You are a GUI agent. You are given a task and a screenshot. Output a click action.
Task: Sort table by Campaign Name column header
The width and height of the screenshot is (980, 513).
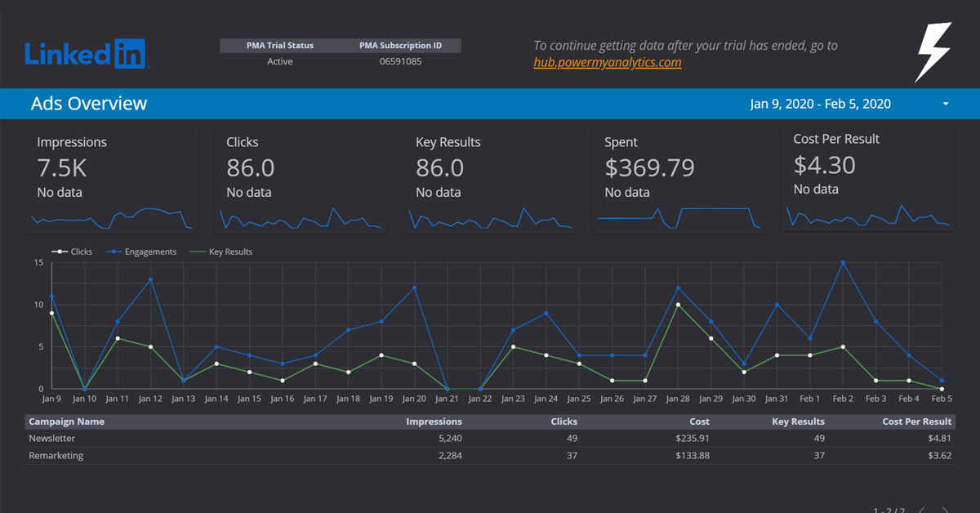tap(67, 422)
